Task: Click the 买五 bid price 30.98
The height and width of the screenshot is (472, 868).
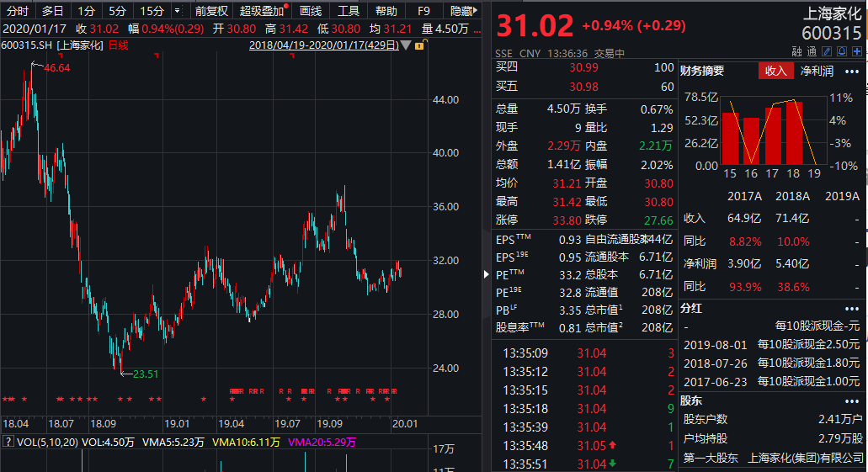Action: point(584,87)
